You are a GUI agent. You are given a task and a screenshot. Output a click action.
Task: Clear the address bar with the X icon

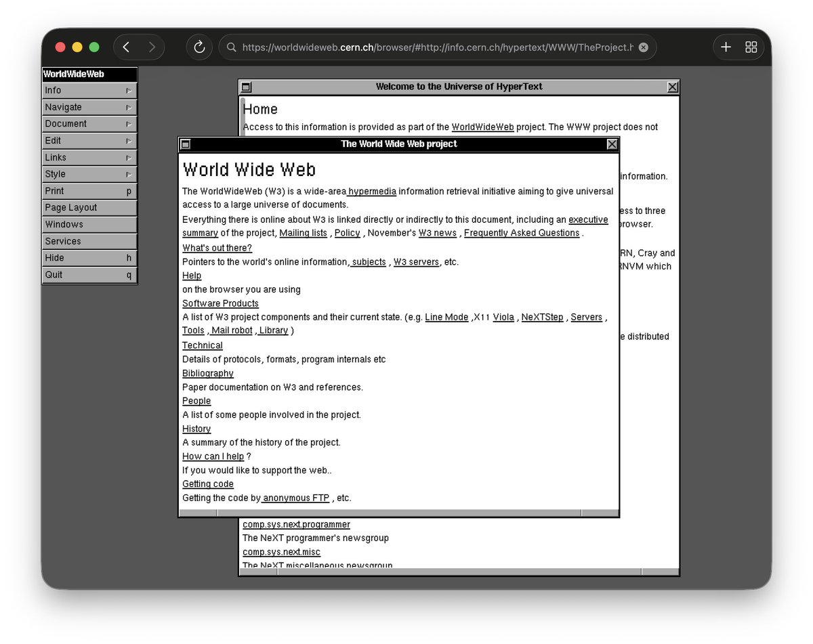click(x=644, y=47)
